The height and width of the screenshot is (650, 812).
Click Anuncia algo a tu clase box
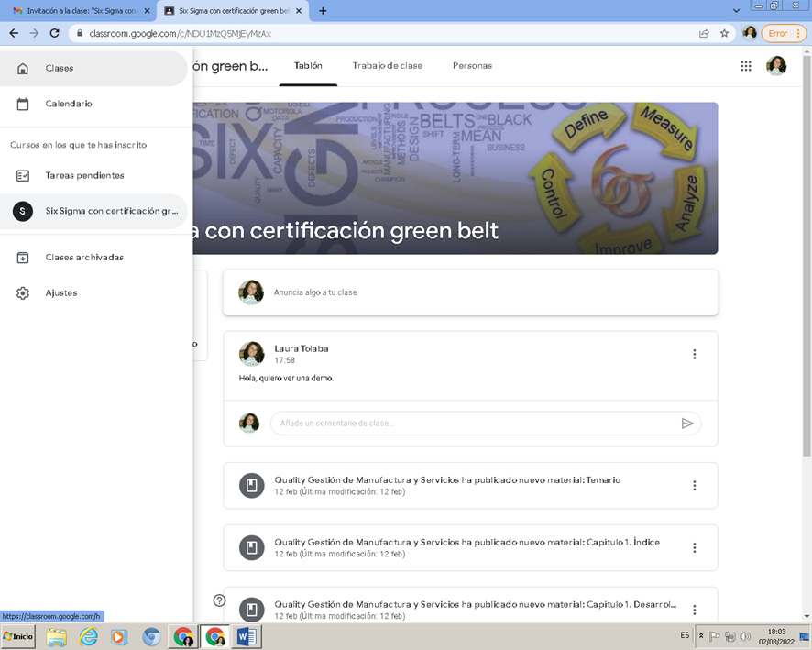pos(470,292)
